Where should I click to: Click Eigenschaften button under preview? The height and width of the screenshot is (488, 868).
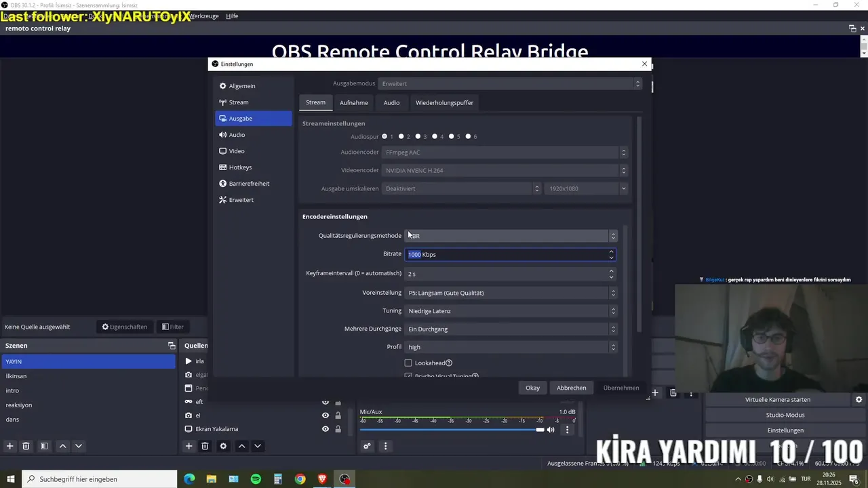[125, 327]
